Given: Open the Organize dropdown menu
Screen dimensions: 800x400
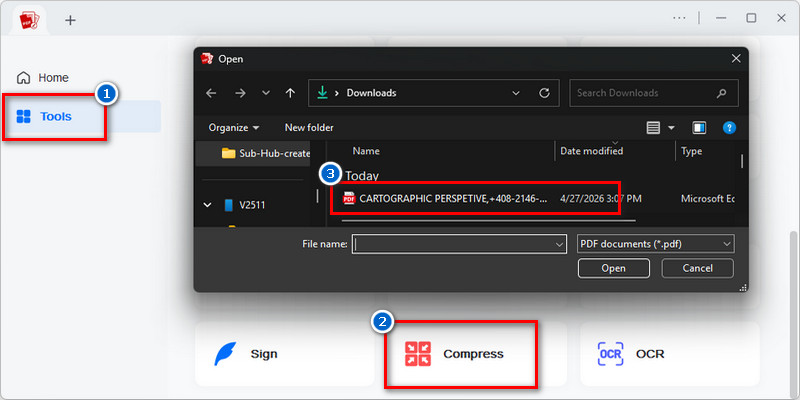Looking at the screenshot, I should tap(234, 128).
